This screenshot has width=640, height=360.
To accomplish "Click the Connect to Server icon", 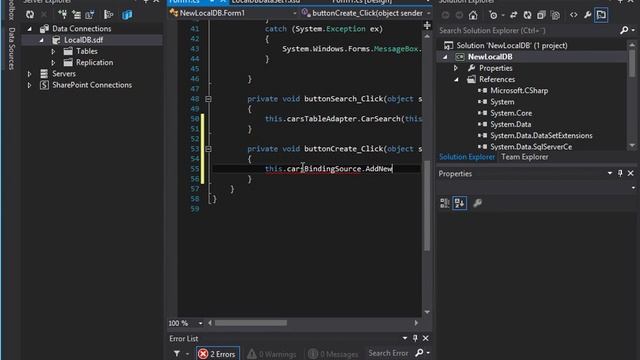I will point(76,15).
